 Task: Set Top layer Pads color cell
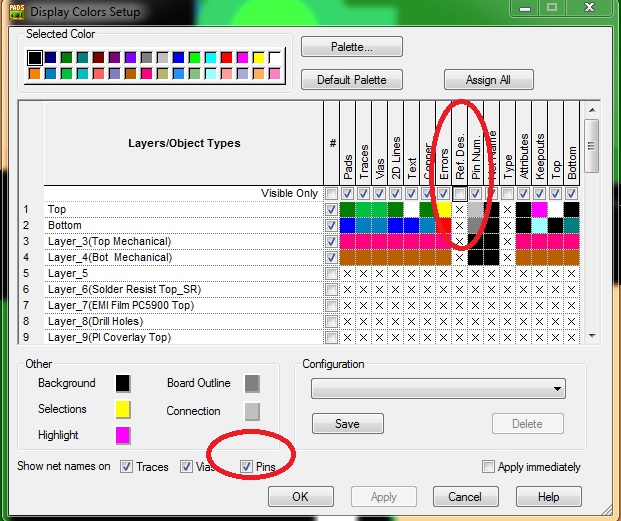pyautogui.click(x=347, y=209)
